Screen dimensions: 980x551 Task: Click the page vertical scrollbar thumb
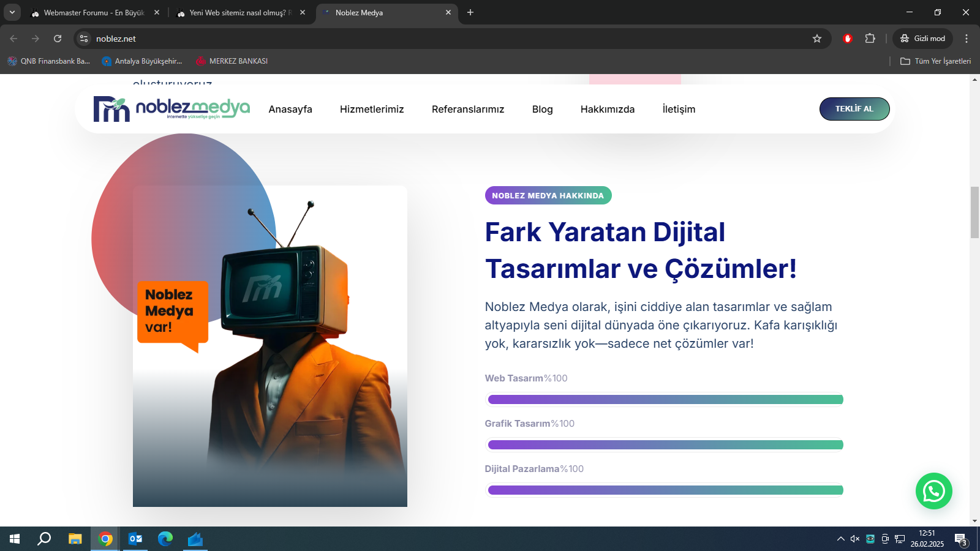(x=974, y=212)
